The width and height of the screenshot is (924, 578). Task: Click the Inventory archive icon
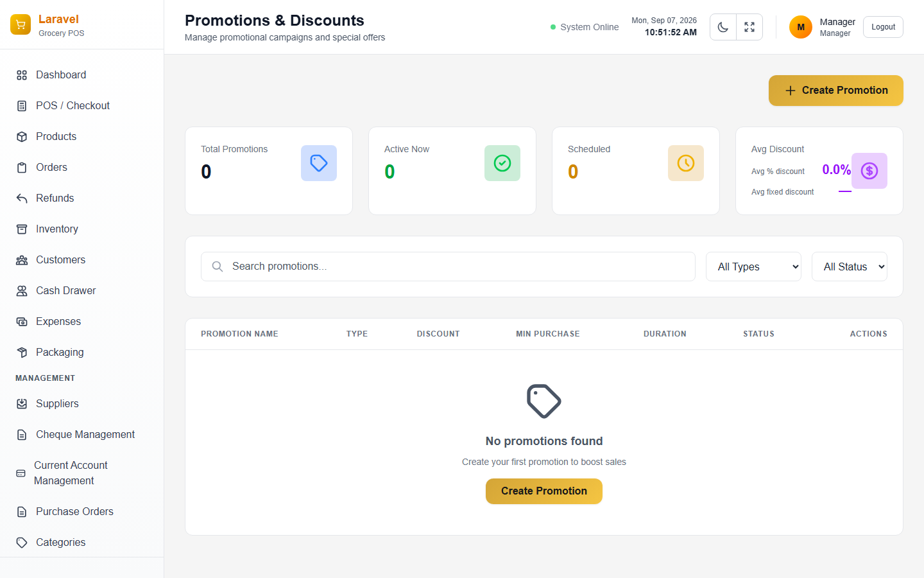pyautogui.click(x=22, y=229)
